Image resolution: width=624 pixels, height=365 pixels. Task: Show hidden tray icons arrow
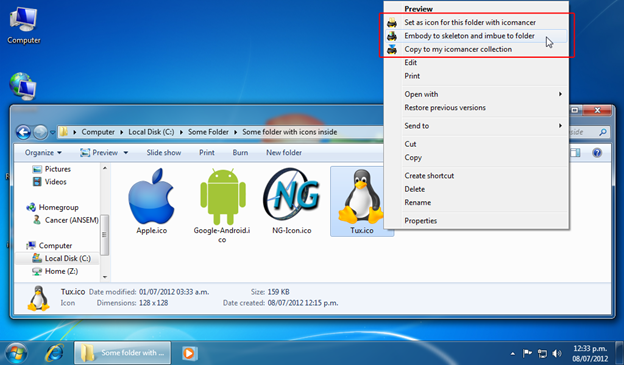point(513,353)
